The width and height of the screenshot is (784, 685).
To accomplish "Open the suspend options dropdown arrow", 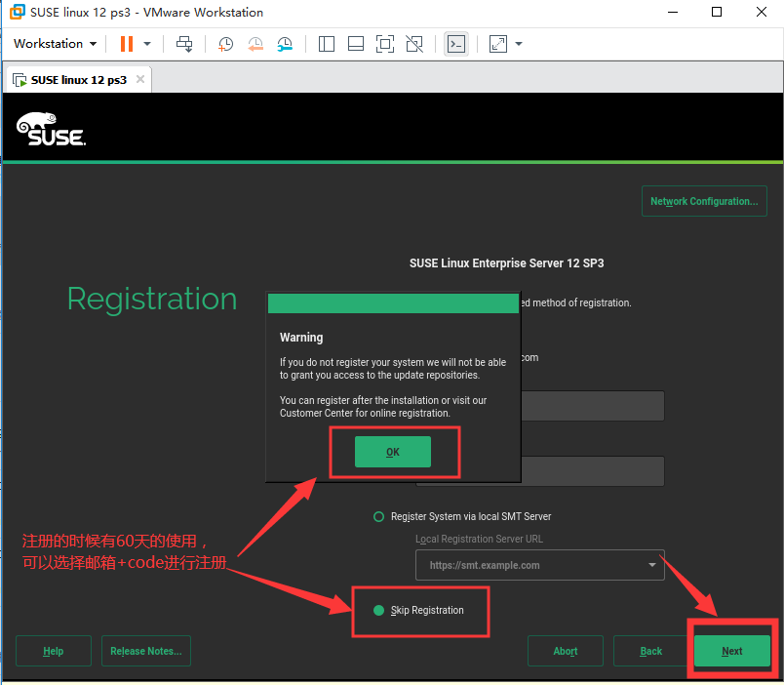I will [x=149, y=44].
